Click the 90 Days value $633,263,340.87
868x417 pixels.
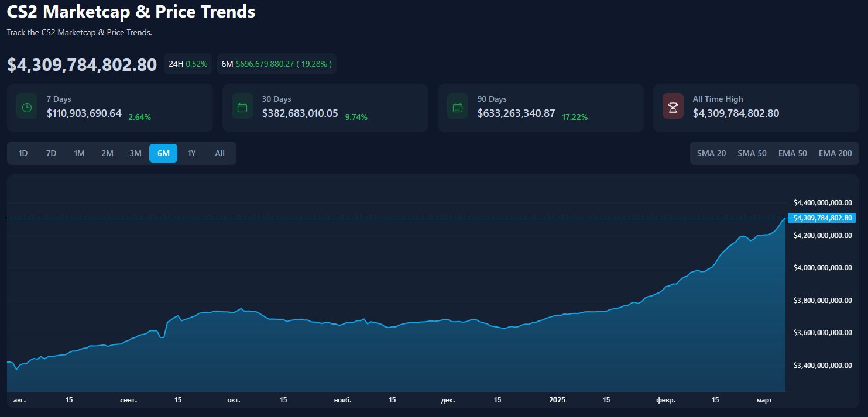pos(516,113)
